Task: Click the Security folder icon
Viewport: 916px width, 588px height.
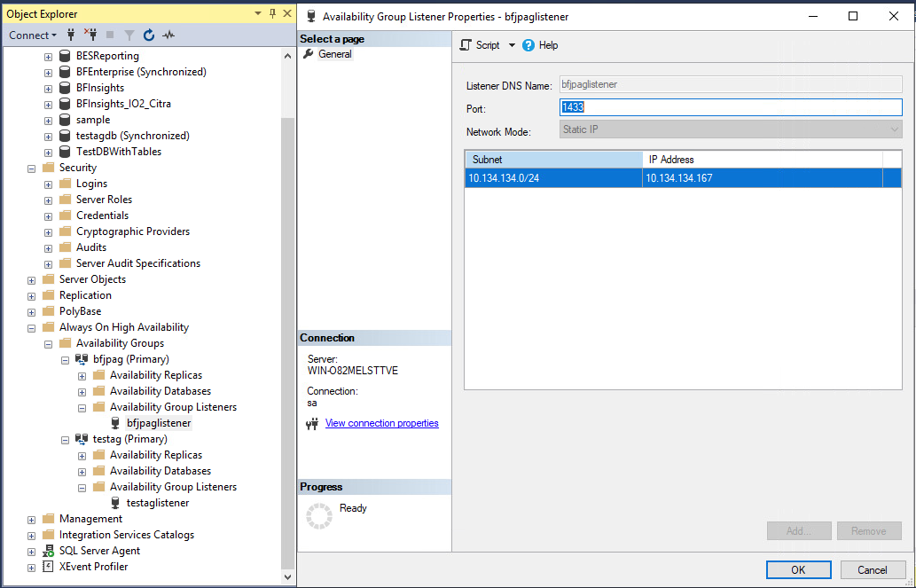Action: [49, 168]
